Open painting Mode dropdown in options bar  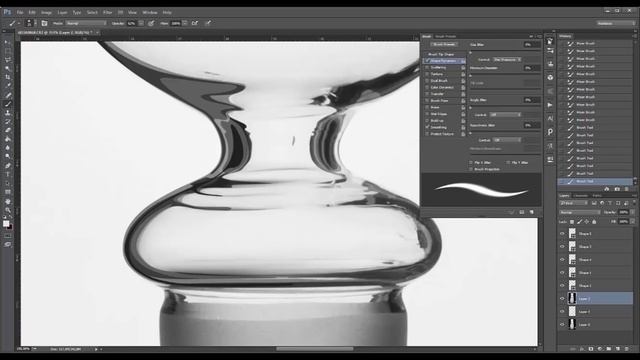(86, 23)
